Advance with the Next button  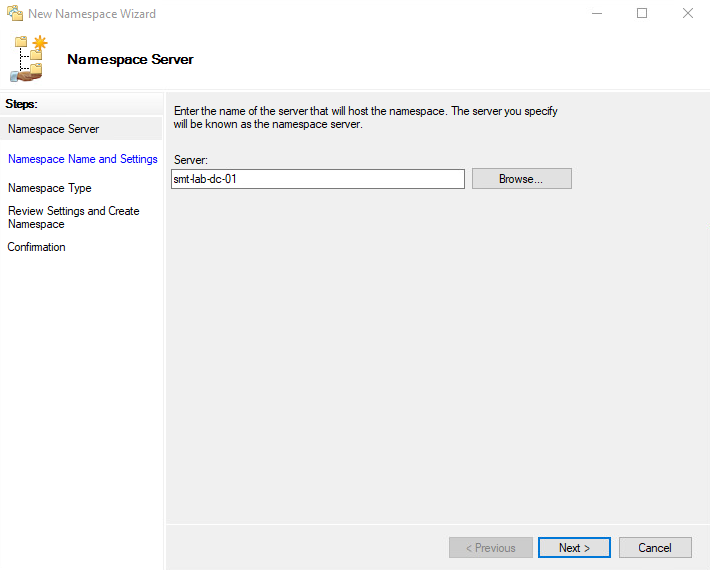coord(574,548)
